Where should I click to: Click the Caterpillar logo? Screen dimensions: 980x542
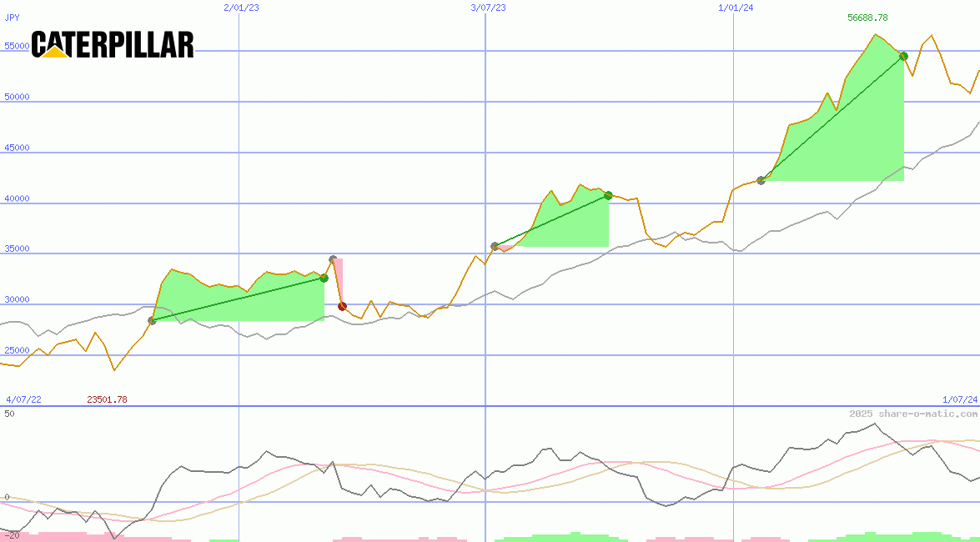click(113, 45)
